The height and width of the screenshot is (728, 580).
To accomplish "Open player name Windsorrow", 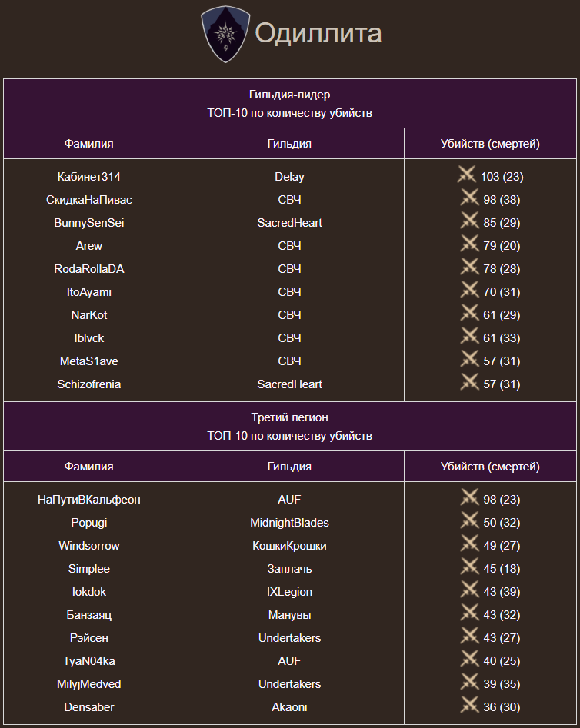I will (89, 546).
